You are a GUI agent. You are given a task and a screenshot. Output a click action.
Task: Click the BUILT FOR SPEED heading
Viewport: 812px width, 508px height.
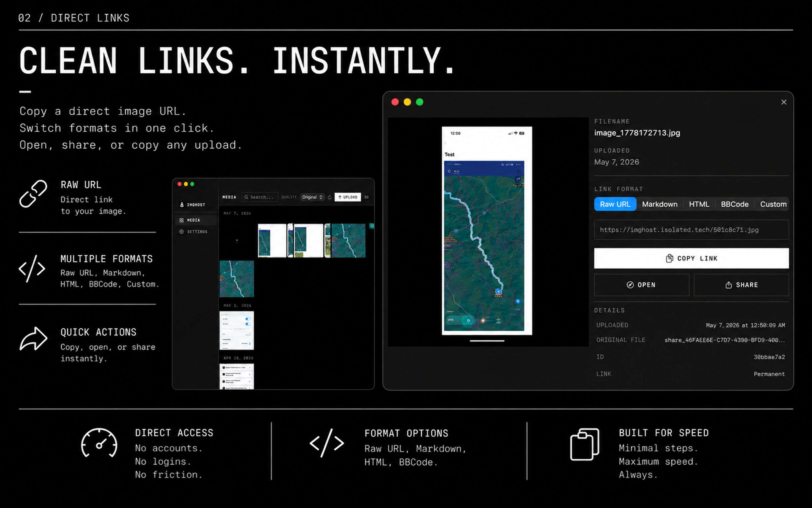[x=664, y=433]
